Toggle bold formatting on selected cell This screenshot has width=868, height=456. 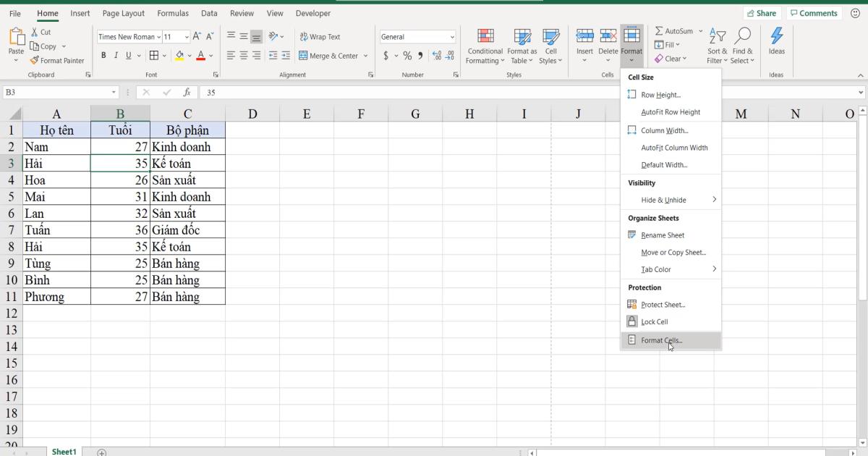click(x=103, y=55)
